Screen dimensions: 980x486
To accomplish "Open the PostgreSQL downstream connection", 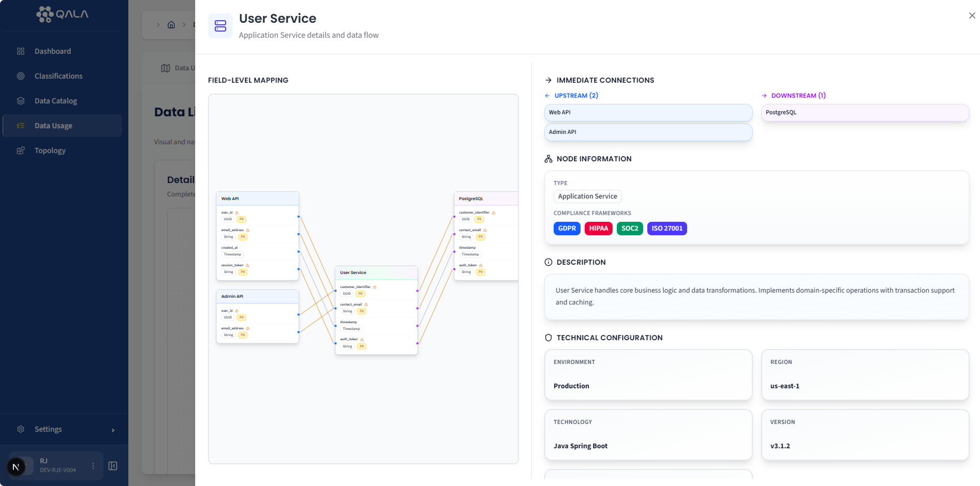I will [x=865, y=112].
